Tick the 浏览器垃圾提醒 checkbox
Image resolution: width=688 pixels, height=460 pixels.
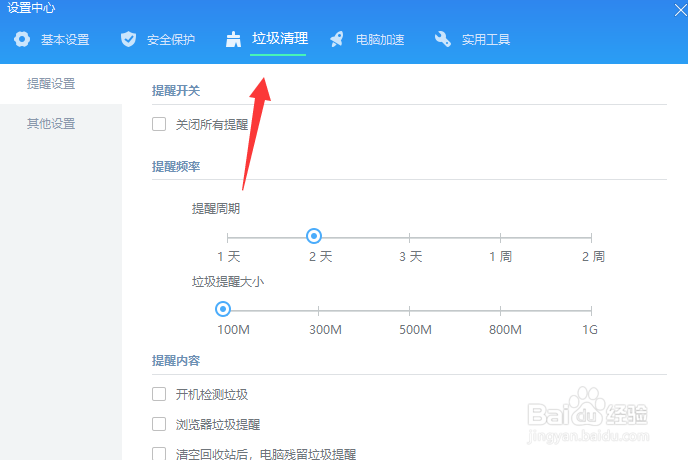[x=159, y=424]
